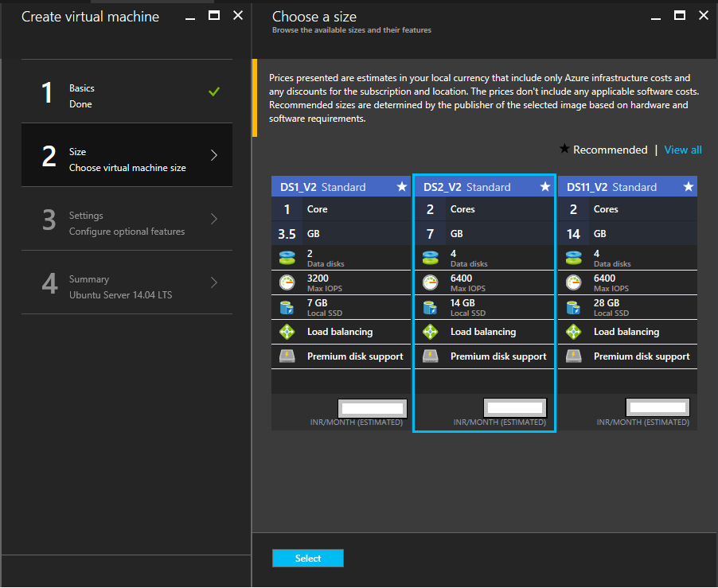This screenshot has width=718, height=588.
Task: Click '3.5 GB' memory row in DS1_V2
Action: [x=341, y=233]
